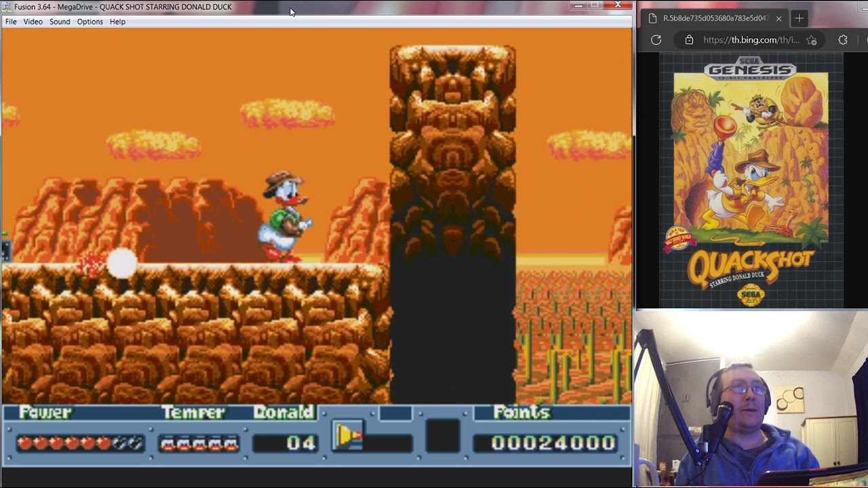The width and height of the screenshot is (868, 488).
Task: Click the browser address bar URL
Action: click(751, 40)
